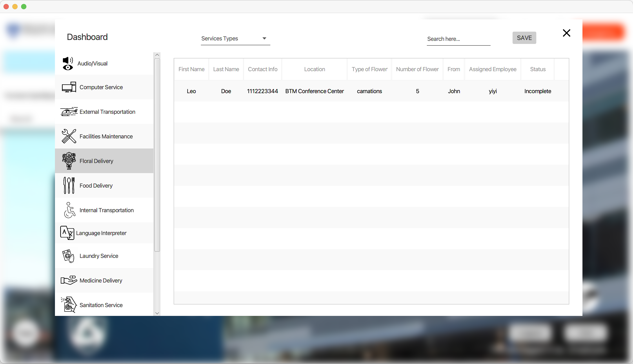Image resolution: width=633 pixels, height=364 pixels.
Task: Expand the Services Types dropdown
Action: click(x=235, y=38)
